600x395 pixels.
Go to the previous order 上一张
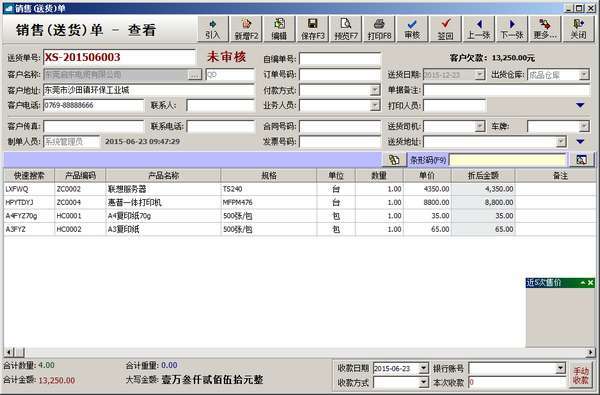pyautogui.click(x=479, y=28)
